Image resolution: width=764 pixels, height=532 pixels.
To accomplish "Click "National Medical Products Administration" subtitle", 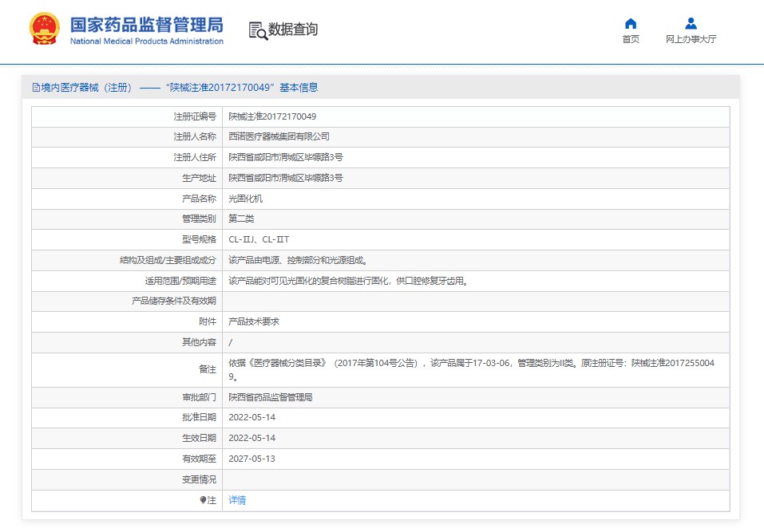I will point(147,41).
